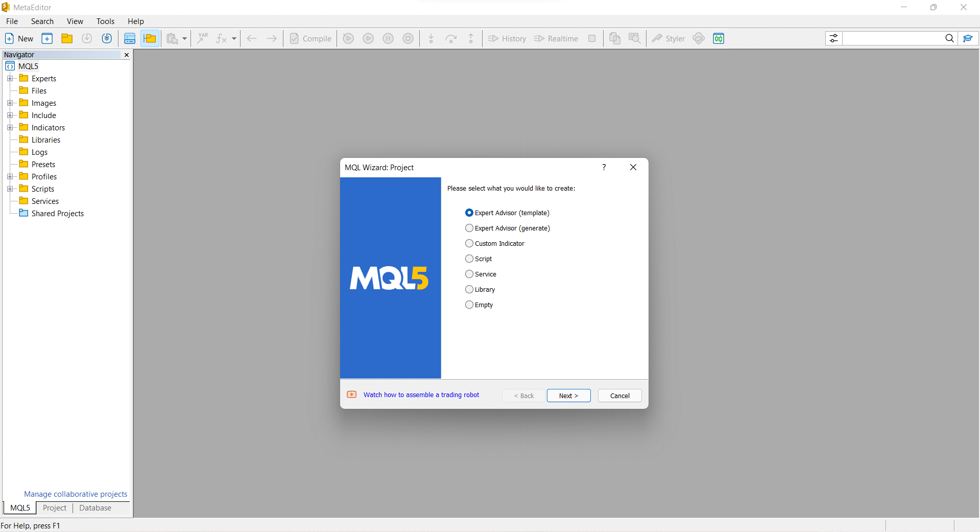Open the fx function dropdown arrow
Viewport: 980px width, 532px height.
click(234, 38)
